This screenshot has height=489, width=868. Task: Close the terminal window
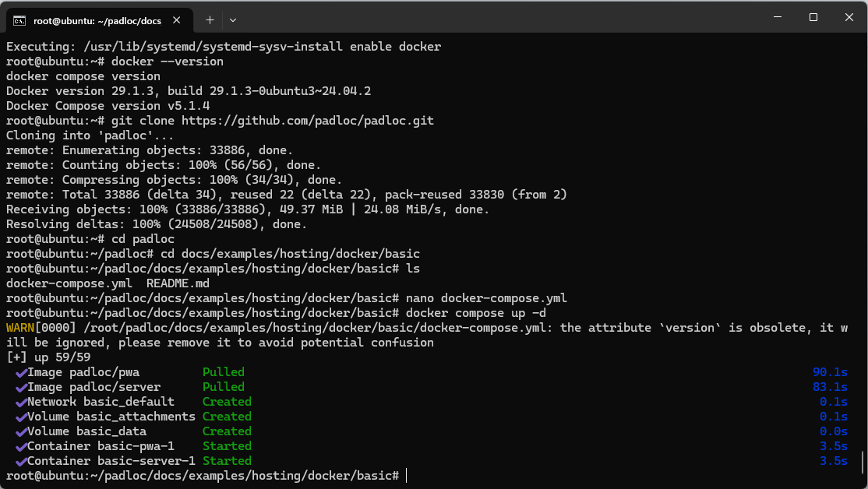point(849,17)
